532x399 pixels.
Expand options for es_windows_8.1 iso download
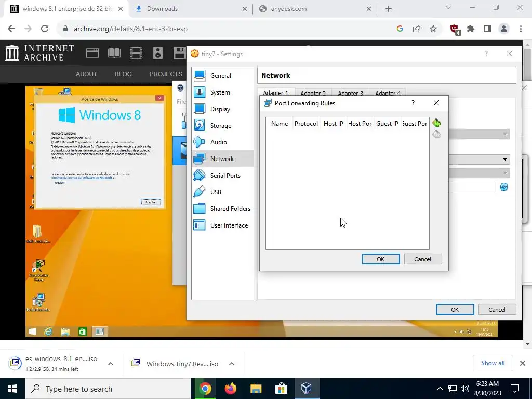click(x=111, y=364)
